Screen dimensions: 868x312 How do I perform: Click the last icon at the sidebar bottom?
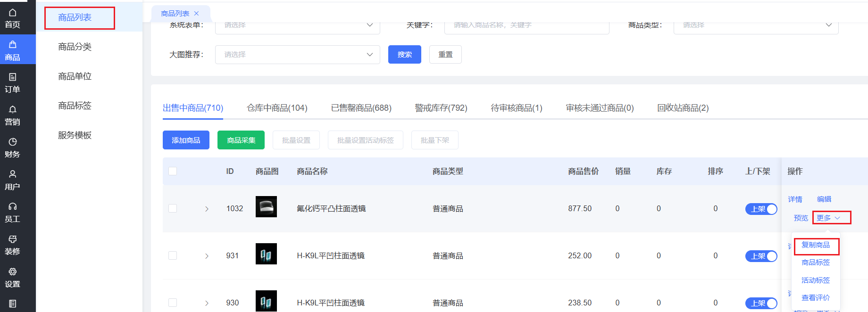(x=13, y=304)
